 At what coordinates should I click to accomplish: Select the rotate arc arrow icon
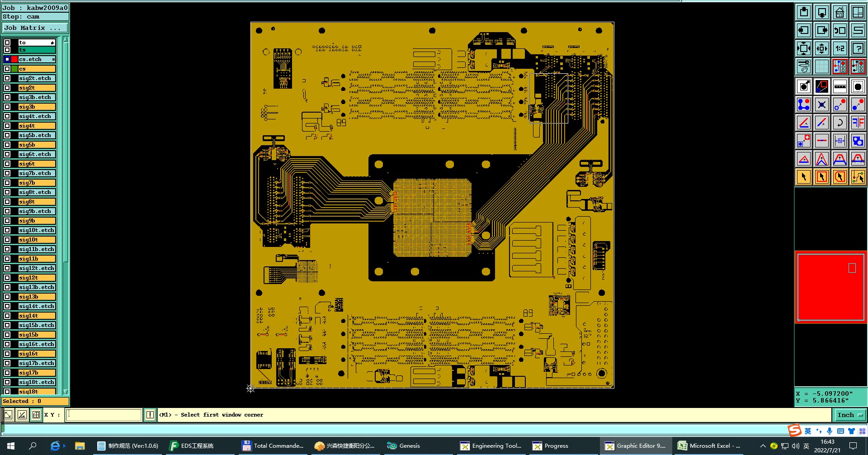[x=840, y=123]
